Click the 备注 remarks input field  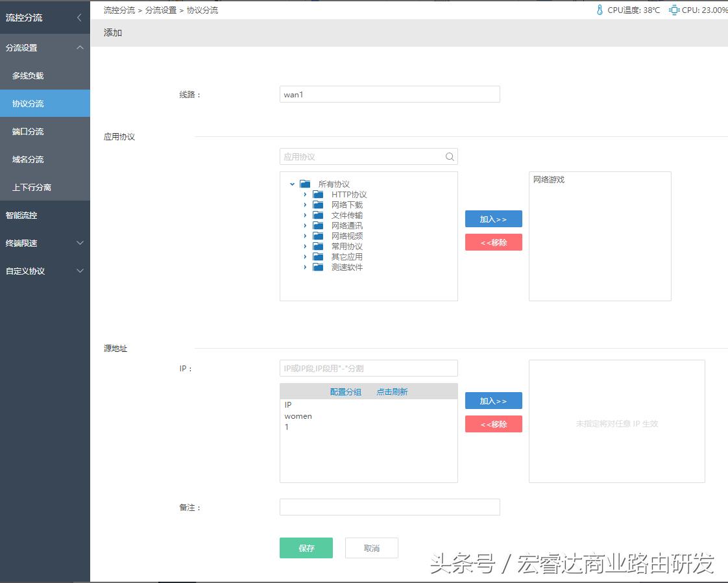[389, 507]
